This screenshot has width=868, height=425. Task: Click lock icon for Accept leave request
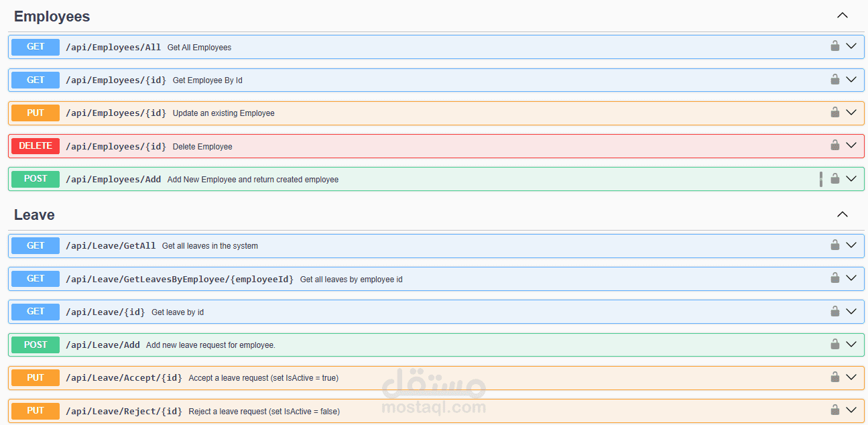pos(835,377)
